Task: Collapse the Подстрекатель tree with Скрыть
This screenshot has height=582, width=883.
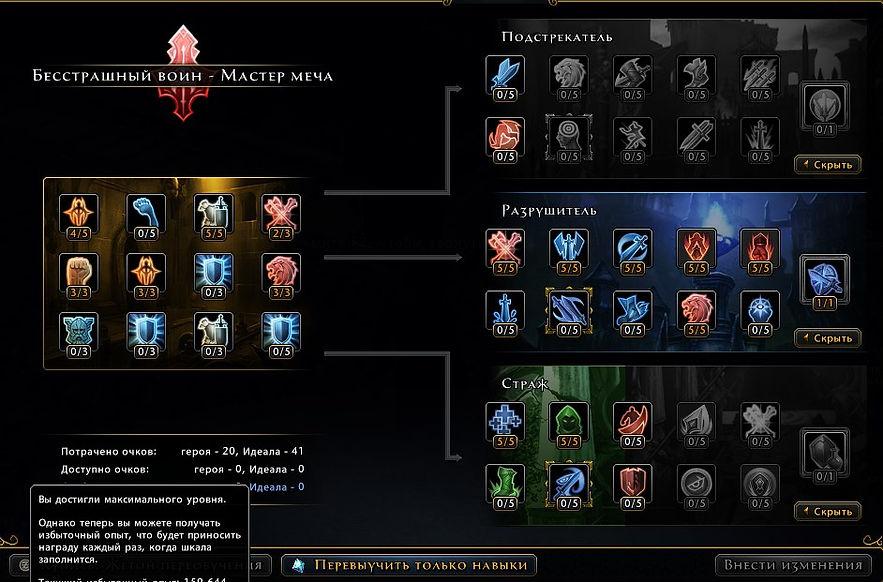Action: click(828, 165)
